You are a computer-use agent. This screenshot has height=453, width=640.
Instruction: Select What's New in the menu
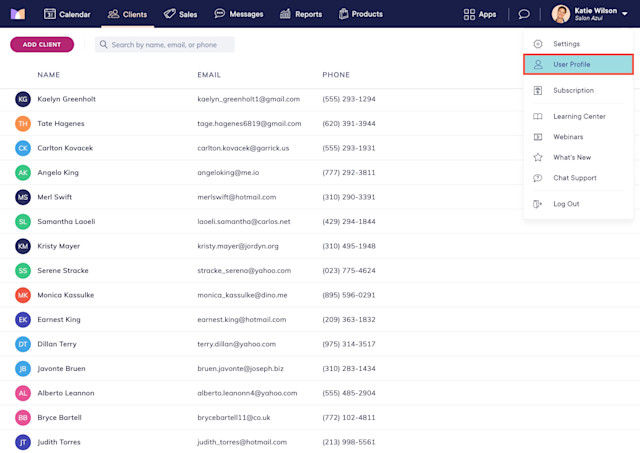point(578,157)
